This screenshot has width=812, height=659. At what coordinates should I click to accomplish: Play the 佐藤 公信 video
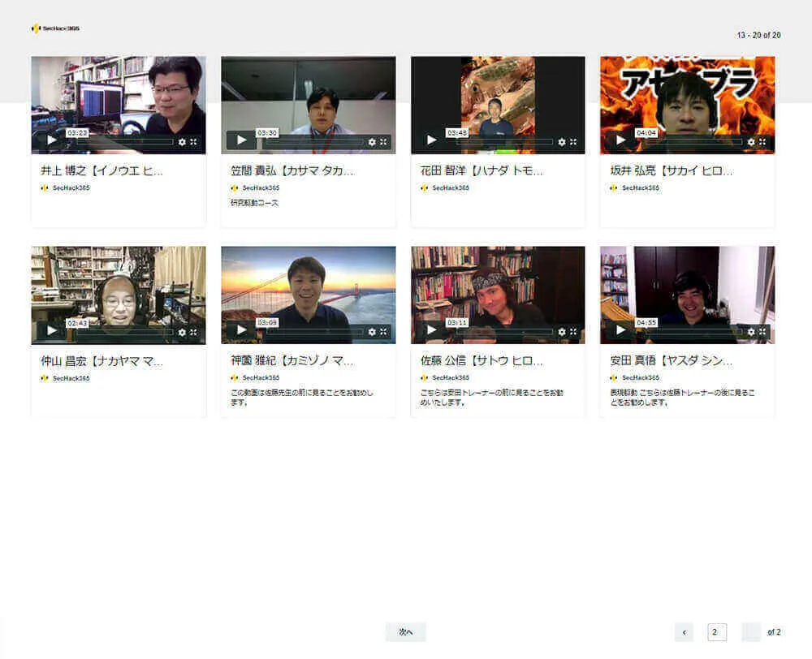(431, 330)
